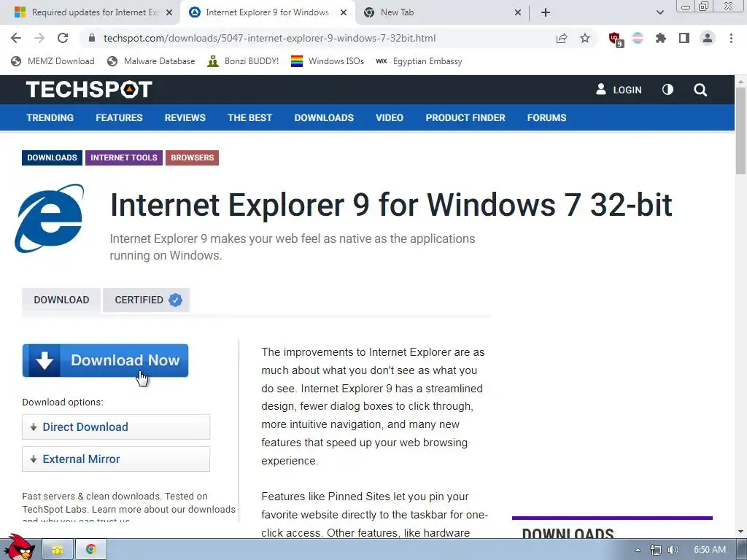
Task: Open the FEATURES menu
Action: pyautogui.click(x=119, y=117)
